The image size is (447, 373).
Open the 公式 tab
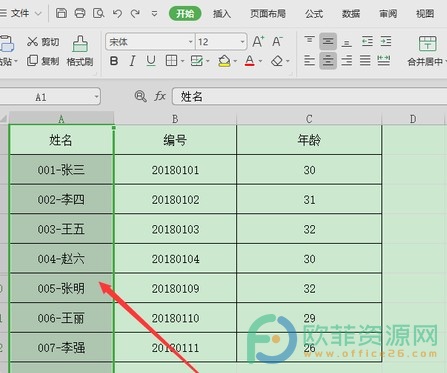pyautogui.click(x=314, y=14)
